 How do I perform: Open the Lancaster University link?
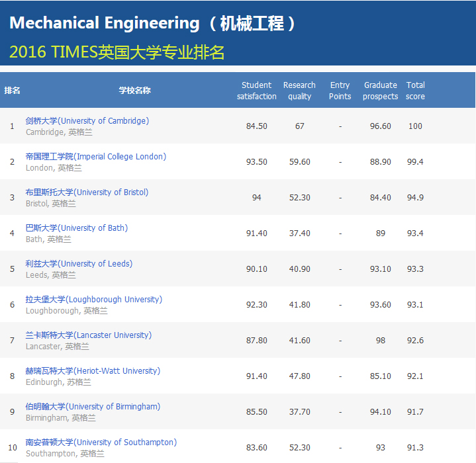89,335
